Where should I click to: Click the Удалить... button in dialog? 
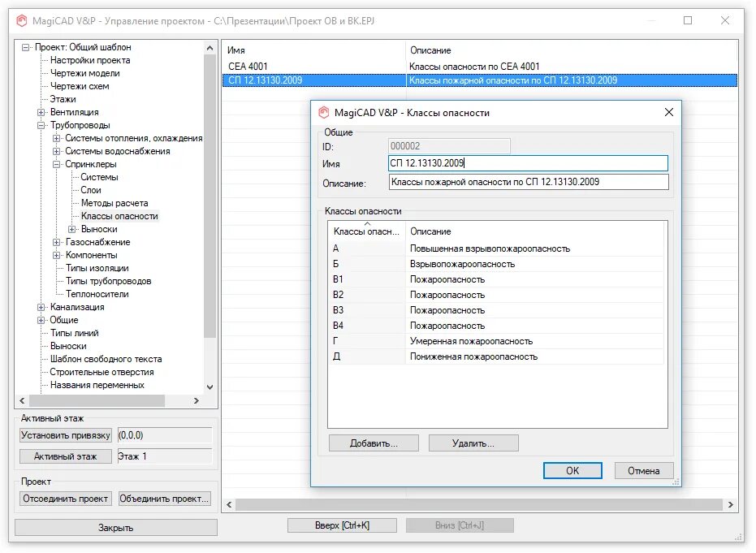point(473,443)
